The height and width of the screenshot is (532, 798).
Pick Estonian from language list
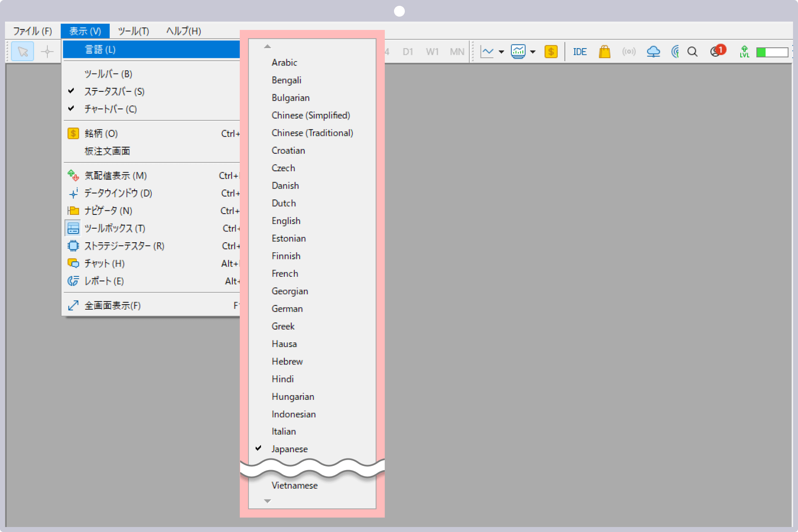coord(312,239)
